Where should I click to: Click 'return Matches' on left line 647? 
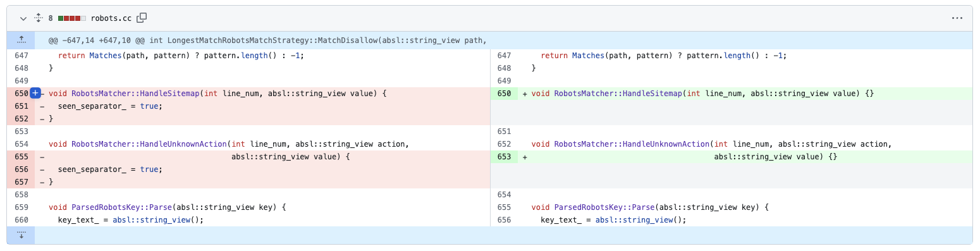[89, 56]
